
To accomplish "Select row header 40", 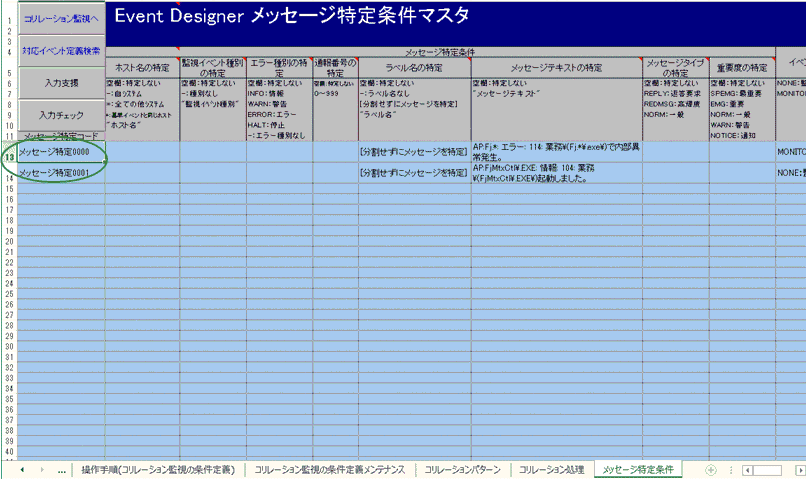I will [x=9, y=452].
